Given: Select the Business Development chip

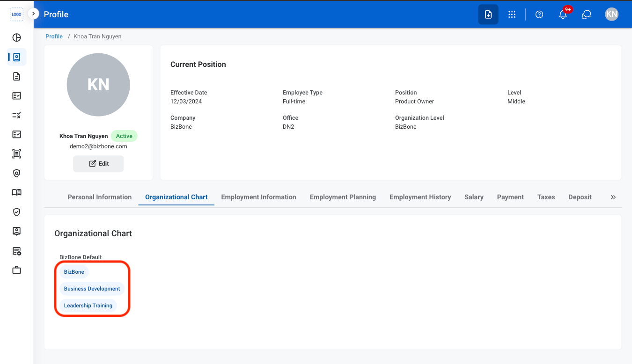Looking at the screenshot, I should [92, 289].
